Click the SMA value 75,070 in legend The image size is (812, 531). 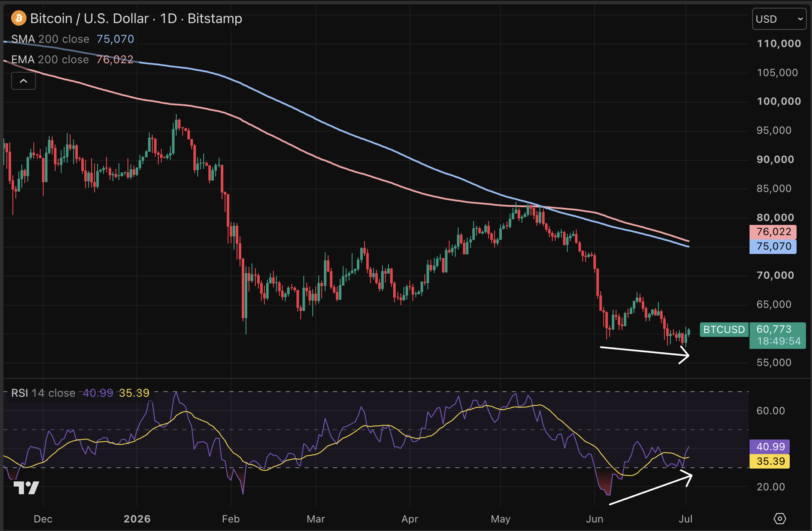[116, 39]
